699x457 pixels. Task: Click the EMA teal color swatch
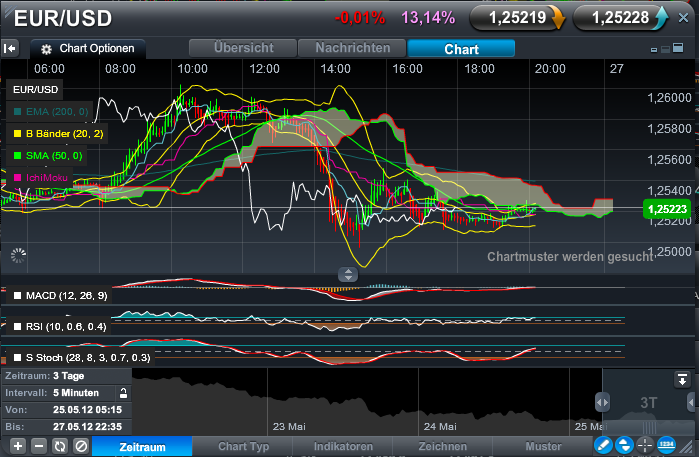point(17,111)
